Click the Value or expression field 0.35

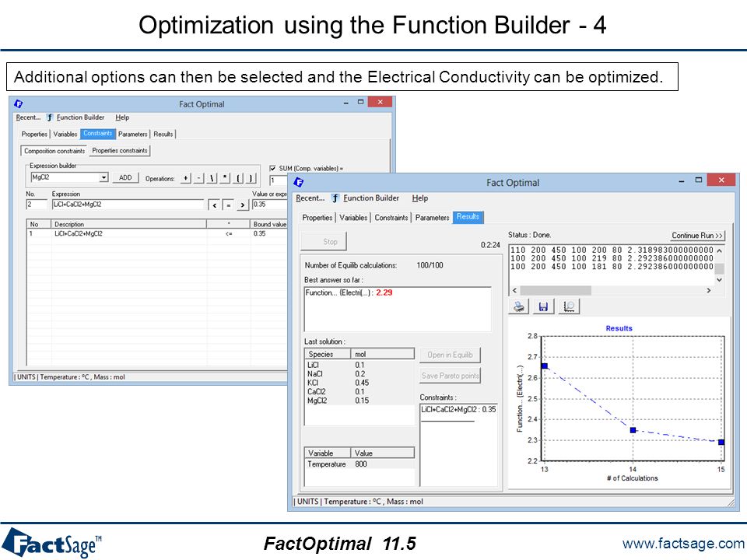click(269, 205)
